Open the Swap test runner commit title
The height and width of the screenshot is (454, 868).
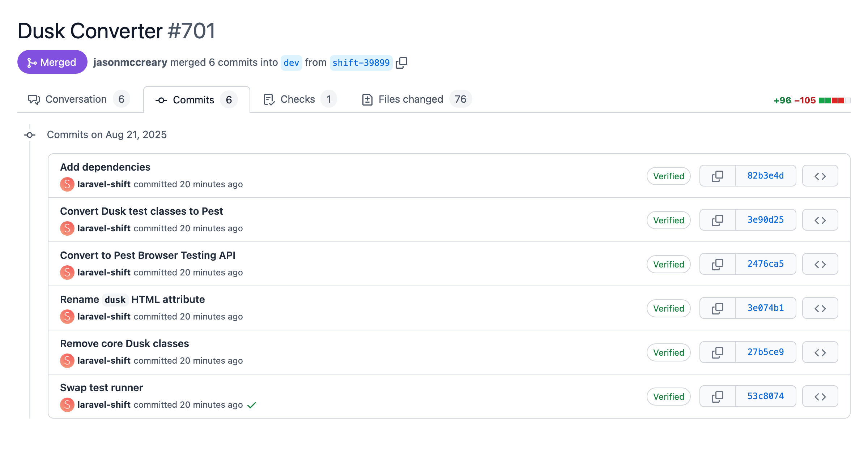(x=102, y=387)
